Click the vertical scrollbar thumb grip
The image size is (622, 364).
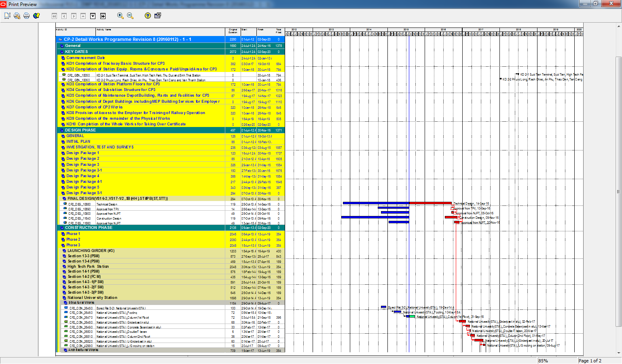point(618,192)
